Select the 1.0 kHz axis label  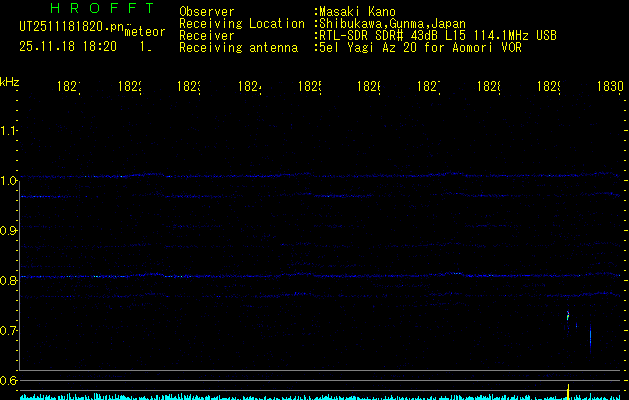tap(9, 180)
